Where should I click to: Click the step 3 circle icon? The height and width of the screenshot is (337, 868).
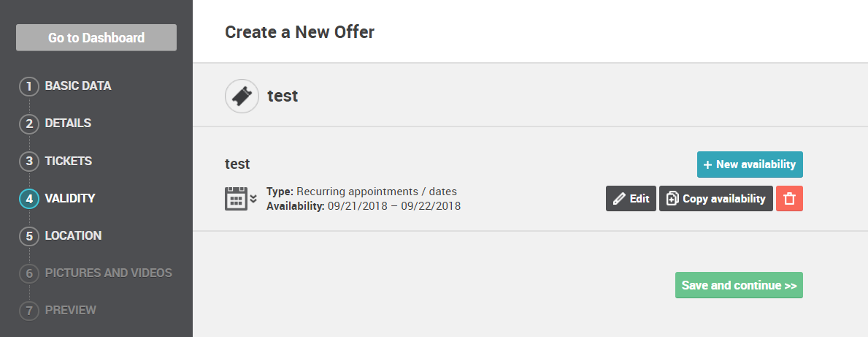pyautogui.click(x=28, y=162)
